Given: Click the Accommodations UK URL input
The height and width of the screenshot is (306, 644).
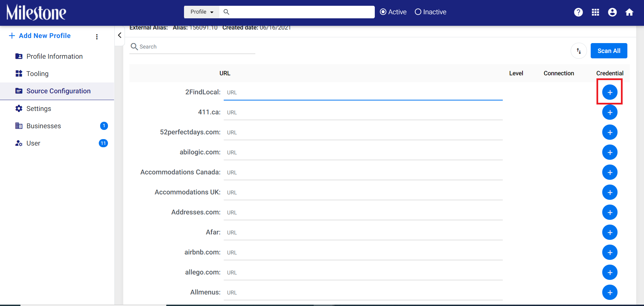Looking at the screenshot, I should click(x=363, y=192).
